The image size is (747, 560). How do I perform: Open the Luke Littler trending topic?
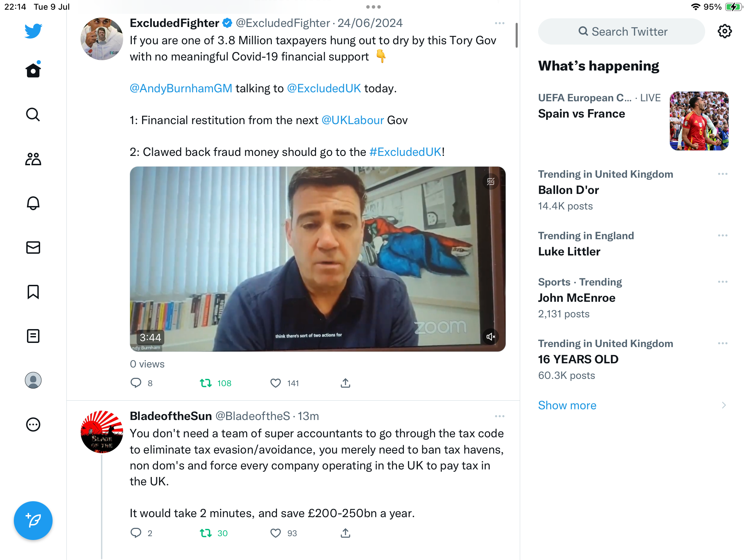[569, 251]
